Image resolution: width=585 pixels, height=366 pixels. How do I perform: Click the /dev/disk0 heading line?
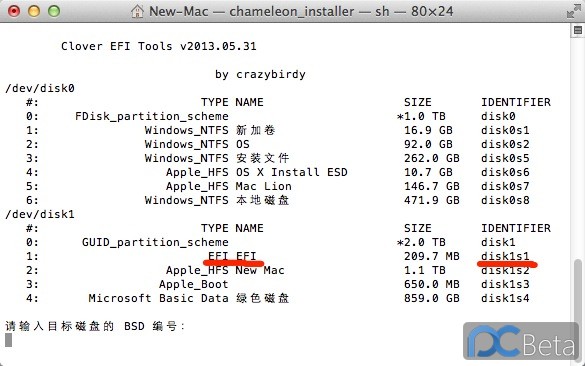tap(40, 88)
